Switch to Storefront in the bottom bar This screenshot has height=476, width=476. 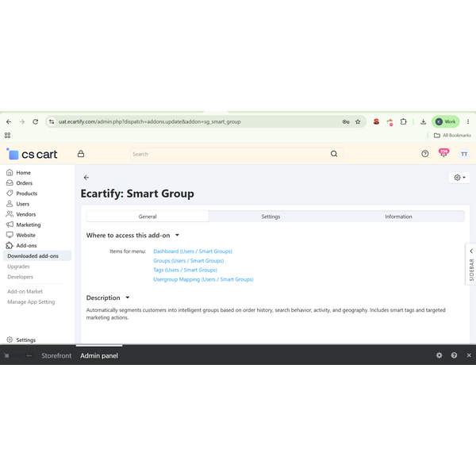point(56,355)
